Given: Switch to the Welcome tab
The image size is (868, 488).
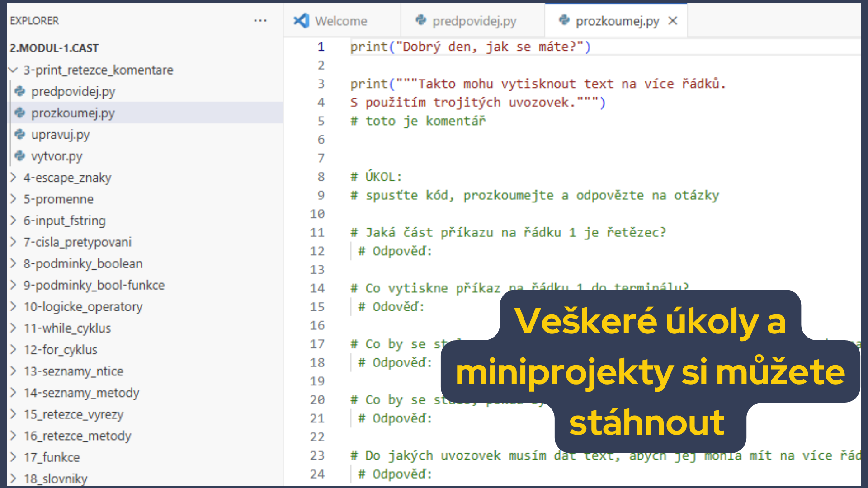Looking at the screenshot, I should tap(341, 21).
